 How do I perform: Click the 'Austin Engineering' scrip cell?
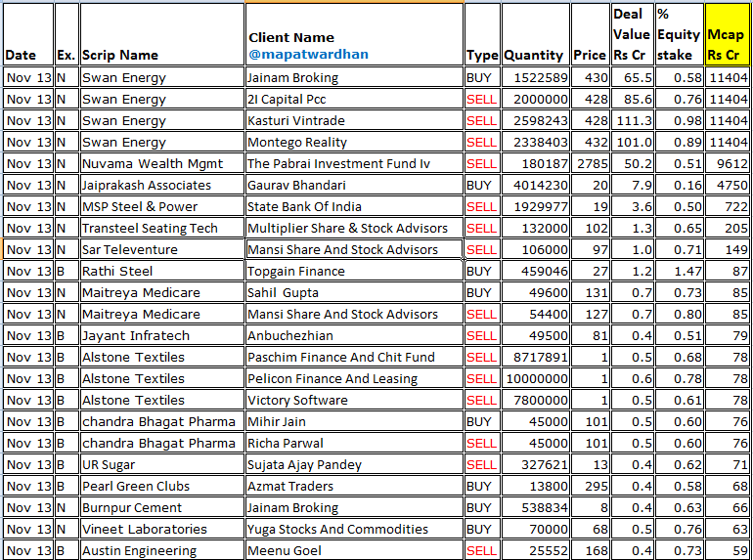pos(161,550)
